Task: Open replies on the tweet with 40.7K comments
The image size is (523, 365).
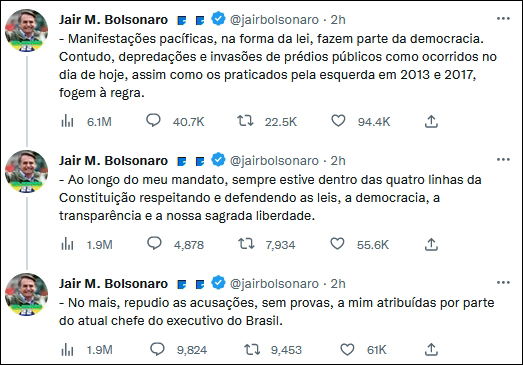Action: [153, 120]
